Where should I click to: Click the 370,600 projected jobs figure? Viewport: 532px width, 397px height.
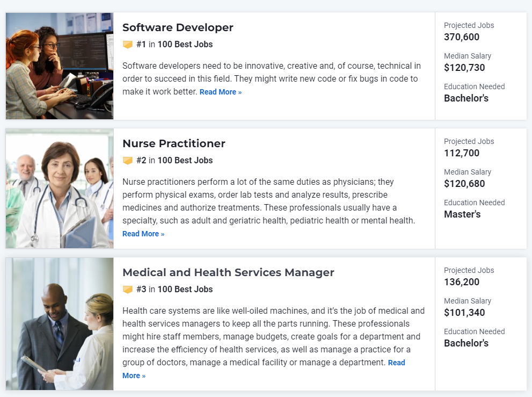(x=462, y=37)
